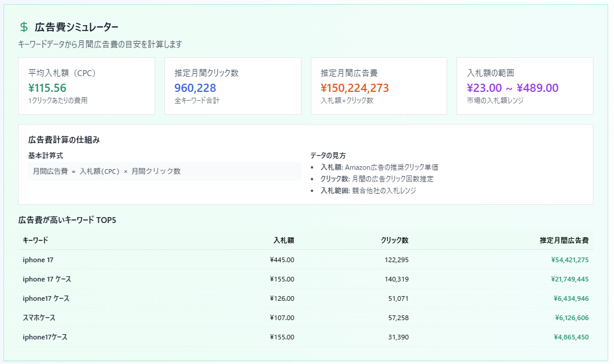Image resolution: width=614 pixels, height=364 pixels.
Task: Click the dollar sign icon beside the title
Action: coord(24,27)
